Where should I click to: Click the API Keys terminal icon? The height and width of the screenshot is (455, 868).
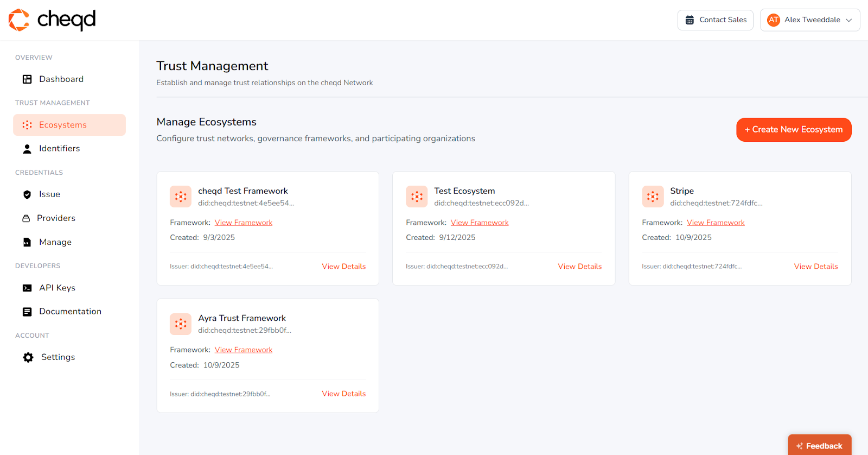point(27,288)
